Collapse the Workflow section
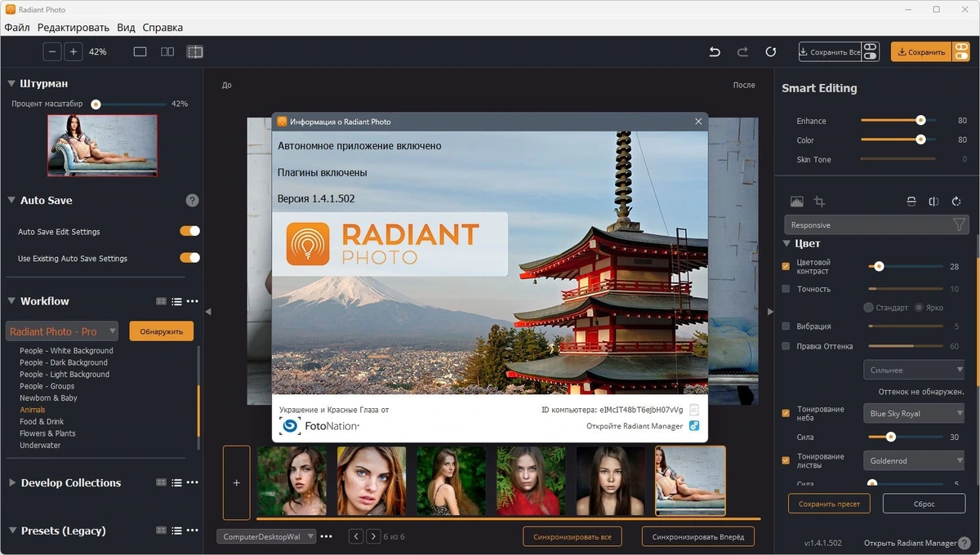The width and height of the screenshot is (980, 555). (x=11, y=301)
